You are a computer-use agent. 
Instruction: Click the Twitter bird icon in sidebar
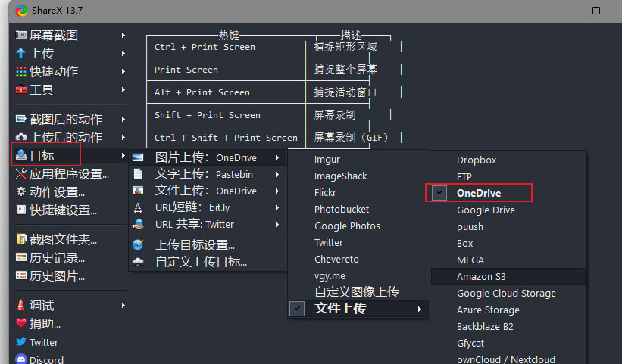21,341
